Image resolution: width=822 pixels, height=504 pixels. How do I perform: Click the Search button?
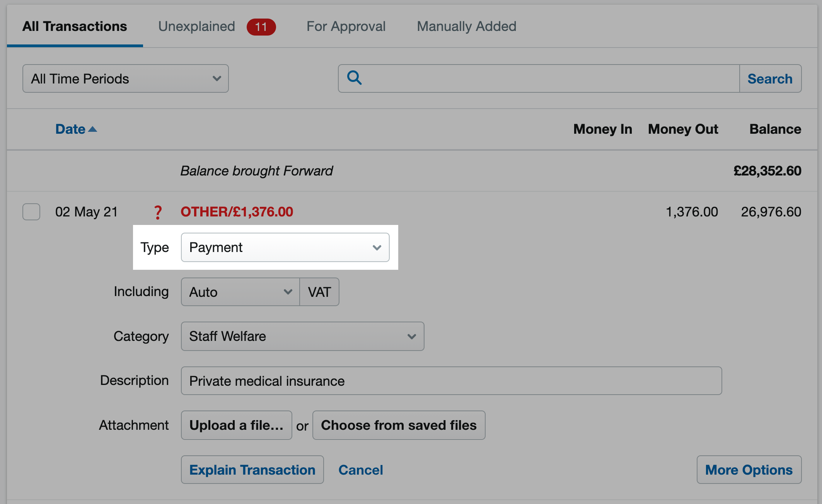pos(770,78)
